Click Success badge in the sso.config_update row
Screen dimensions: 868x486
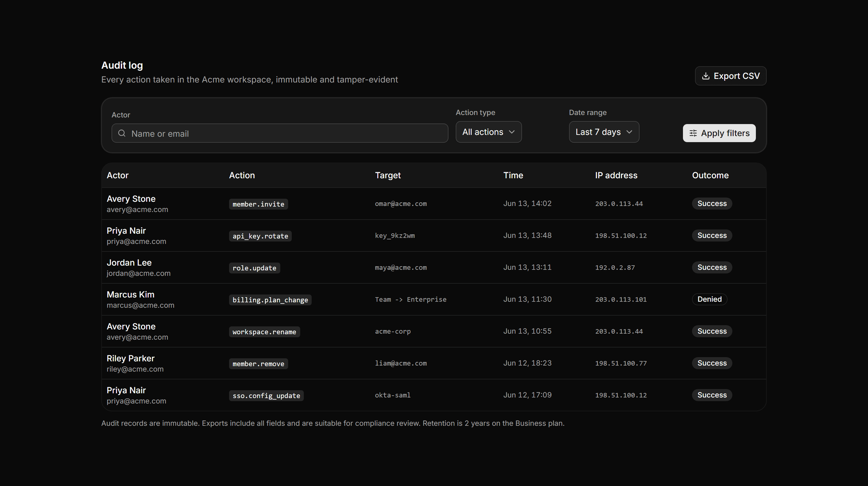tap(712, 395)
